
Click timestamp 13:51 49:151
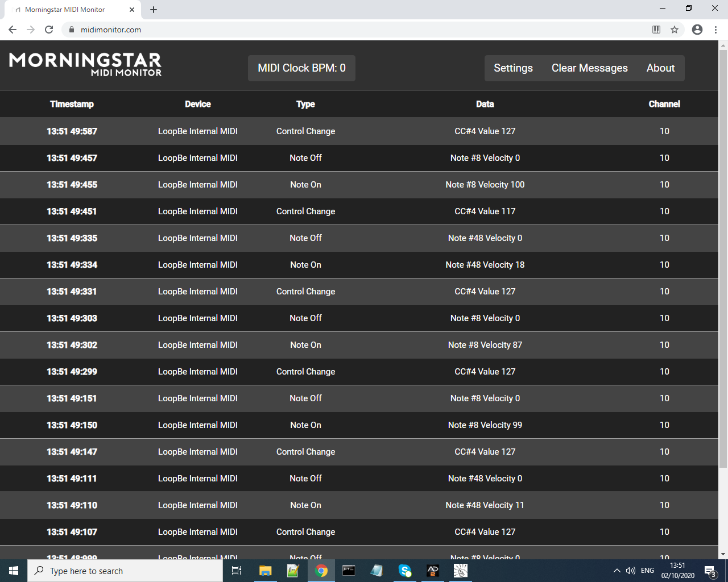coord(72,398)
